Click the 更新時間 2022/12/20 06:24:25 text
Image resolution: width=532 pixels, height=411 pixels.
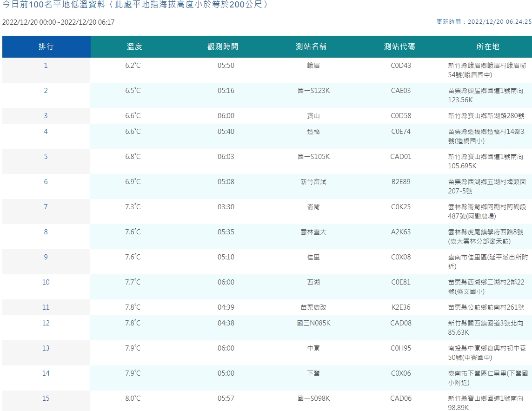(484, 22)
